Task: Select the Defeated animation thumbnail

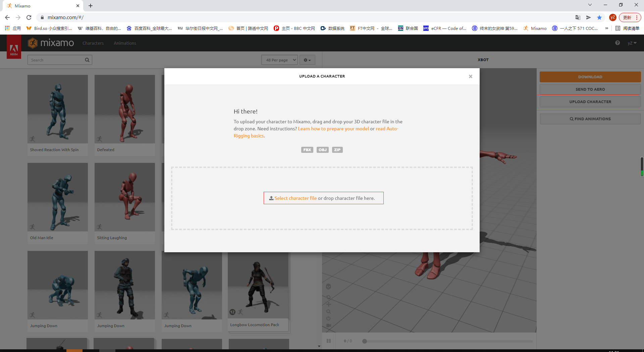Action: click(125, 109)
